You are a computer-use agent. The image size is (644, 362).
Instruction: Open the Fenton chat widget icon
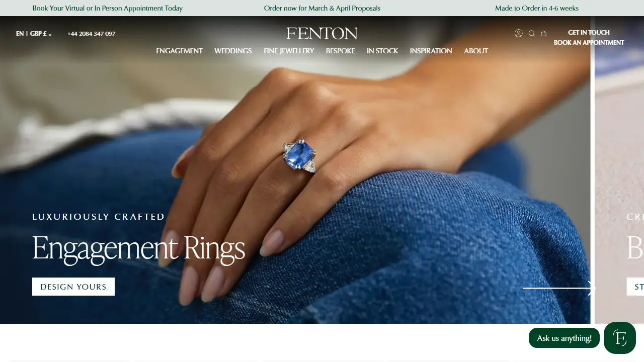(620, 338)
